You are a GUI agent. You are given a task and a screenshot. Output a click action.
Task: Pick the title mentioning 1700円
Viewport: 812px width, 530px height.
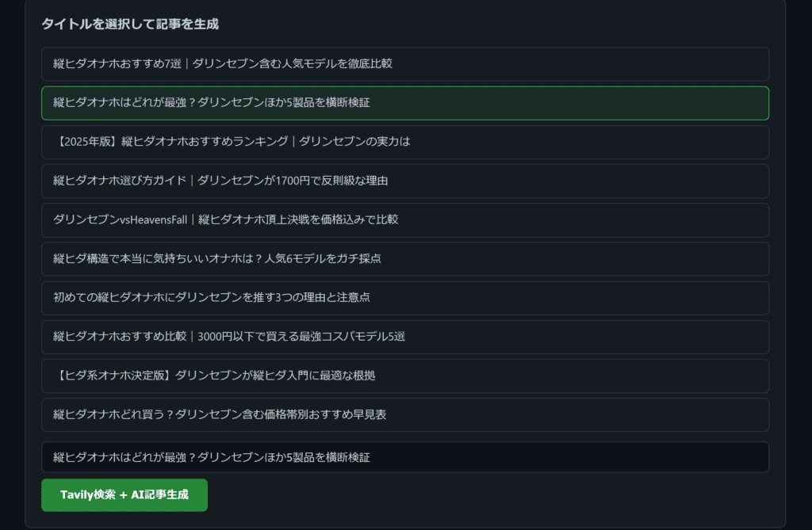click(x=404, y=181)
